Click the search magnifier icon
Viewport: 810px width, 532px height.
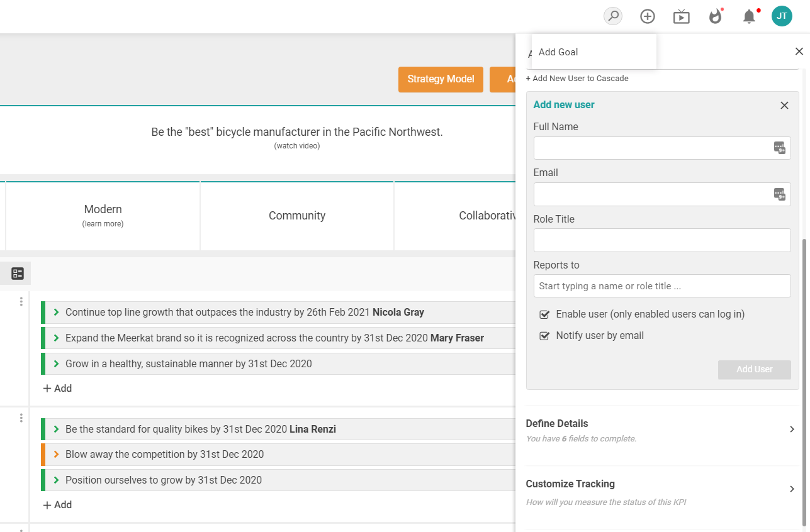612,16
